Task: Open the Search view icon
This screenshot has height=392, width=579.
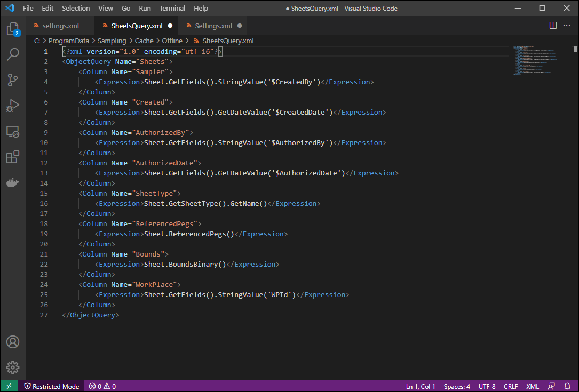Action: [x=13, y=54]
